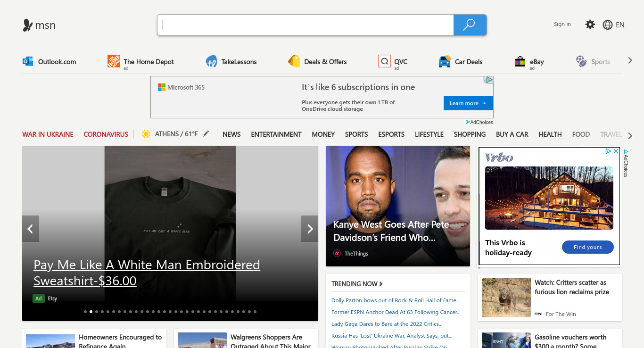Click the last carousel pagination dot
This screenshot has width=644, height=348.
click(255, 312)
